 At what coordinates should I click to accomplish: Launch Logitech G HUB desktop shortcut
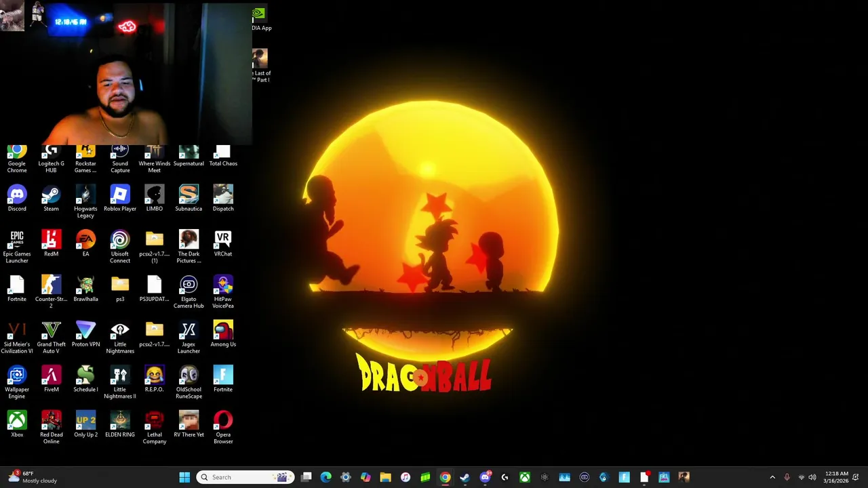pyautogui.click(x=51, y=159)
